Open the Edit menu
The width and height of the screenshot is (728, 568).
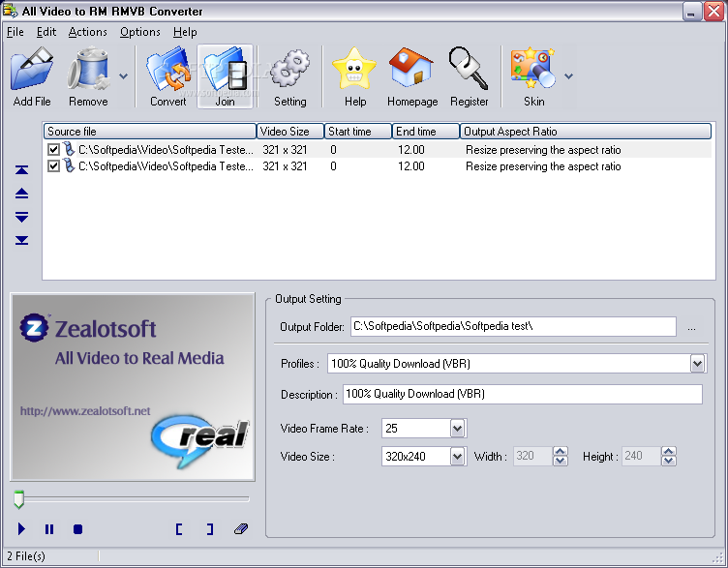[45, 32]
